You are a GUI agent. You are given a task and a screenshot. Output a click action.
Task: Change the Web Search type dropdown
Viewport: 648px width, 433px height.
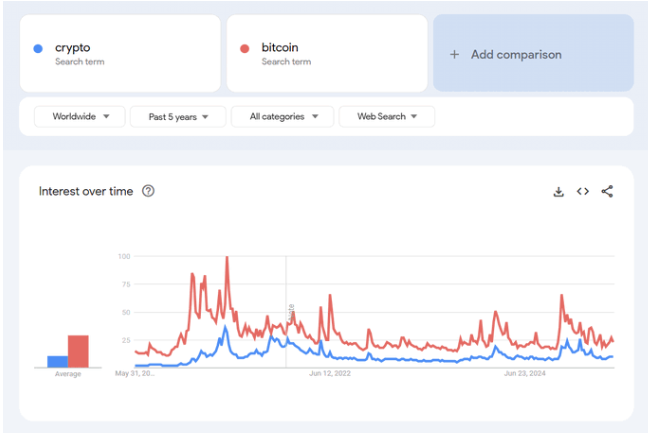click(387, 117)
